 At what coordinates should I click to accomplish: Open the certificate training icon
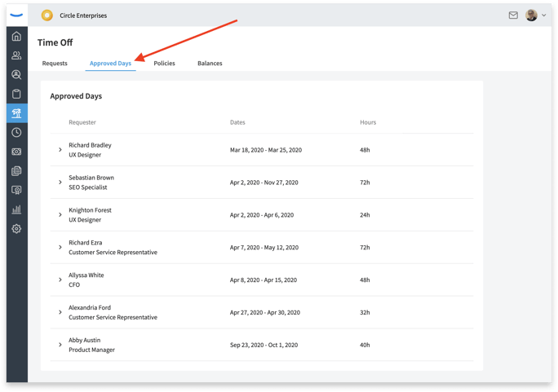16,190
